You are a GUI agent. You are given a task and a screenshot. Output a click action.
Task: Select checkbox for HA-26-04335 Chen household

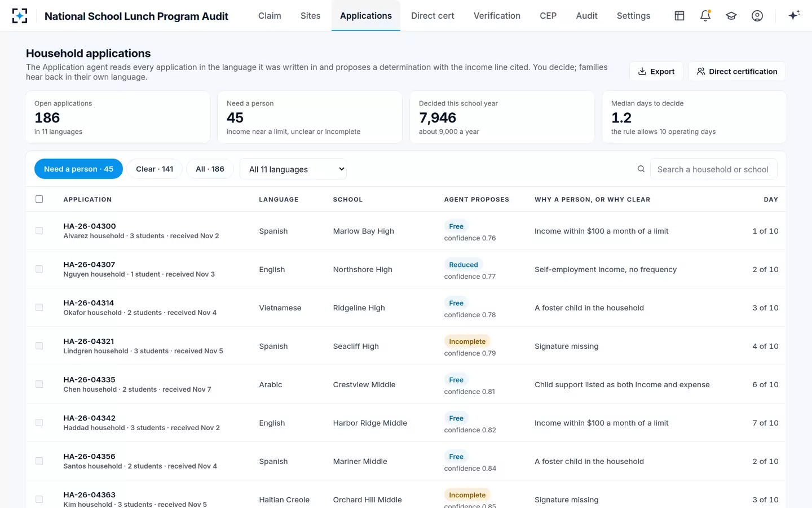pos(39,384)
